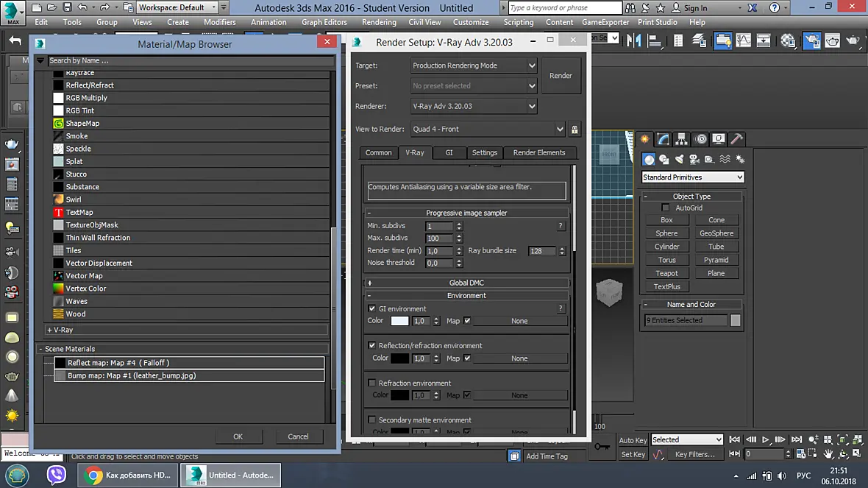Viewport: 868px width, 488px height.
Task: Click Reflection/refraction environment color swatch
Action: pos(399,358)
